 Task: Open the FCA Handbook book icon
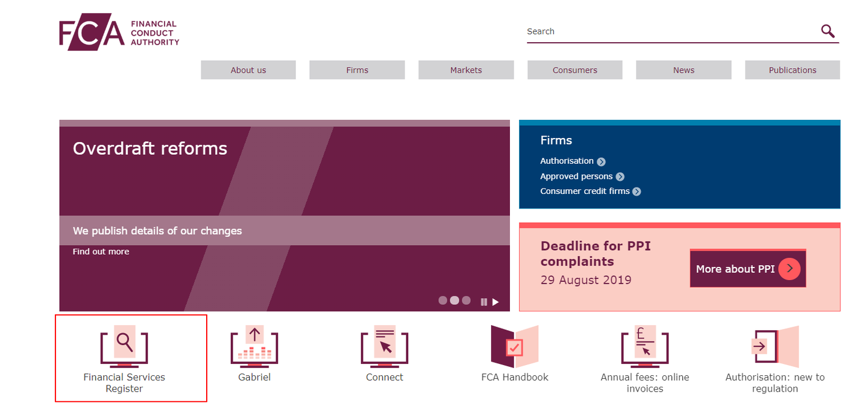[x=514, y=346]
